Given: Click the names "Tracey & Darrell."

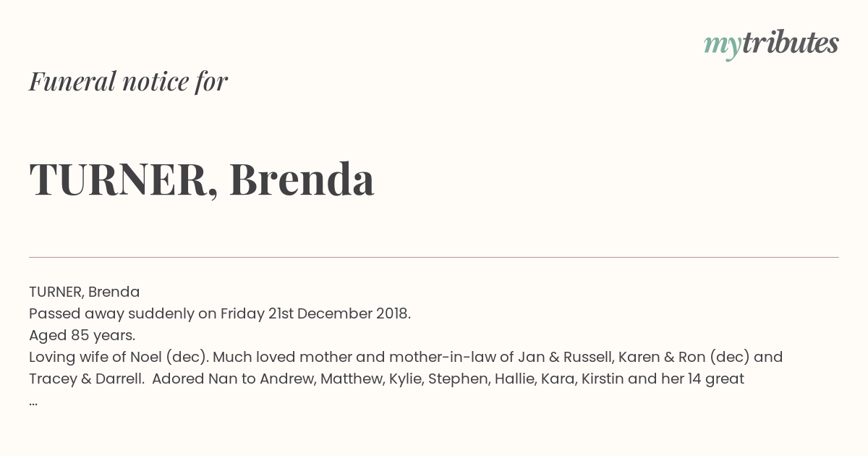Looking at the screenshot, I should [x=86, y=379].
